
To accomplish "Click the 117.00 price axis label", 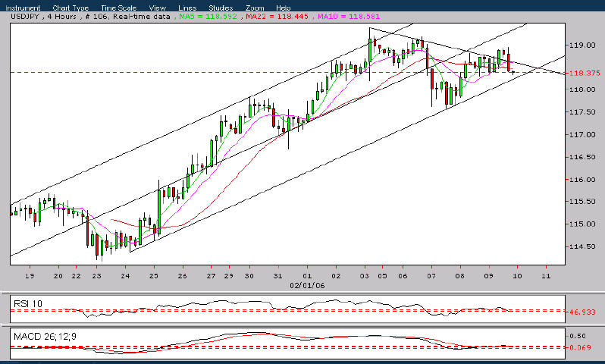I will pos(582,135).
